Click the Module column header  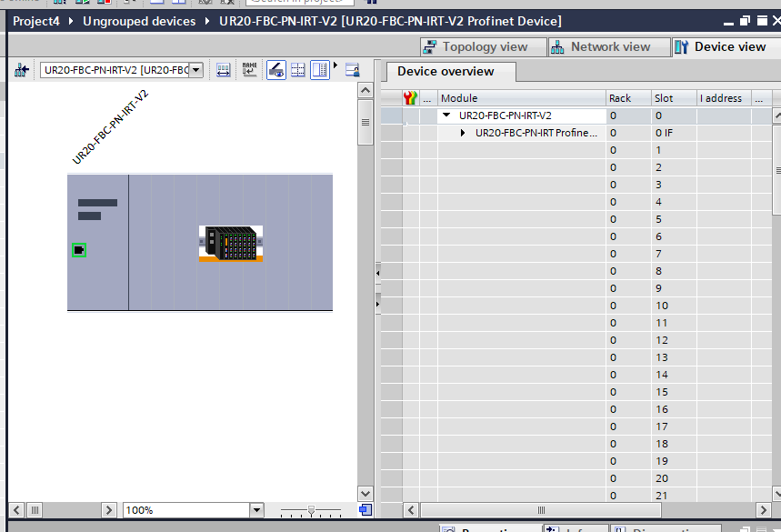click(x=521, y=98)
